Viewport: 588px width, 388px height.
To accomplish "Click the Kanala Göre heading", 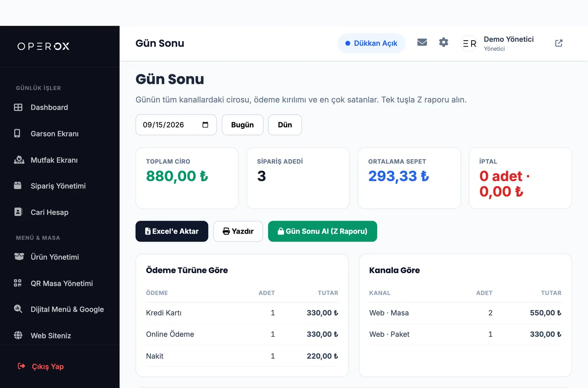I will 394,270.
